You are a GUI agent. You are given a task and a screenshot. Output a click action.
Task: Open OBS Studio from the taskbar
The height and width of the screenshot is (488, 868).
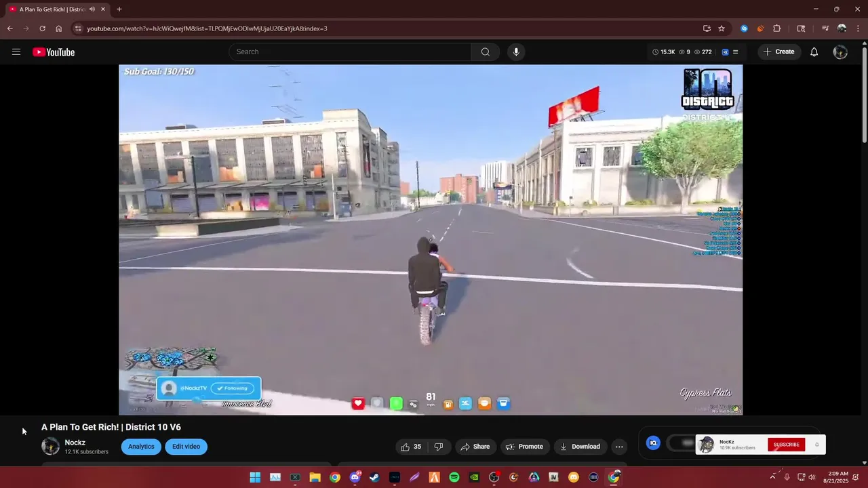click(494, 477)
